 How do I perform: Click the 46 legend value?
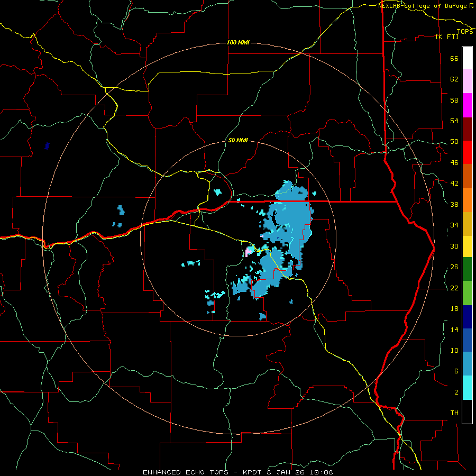[x=454, y=163]
